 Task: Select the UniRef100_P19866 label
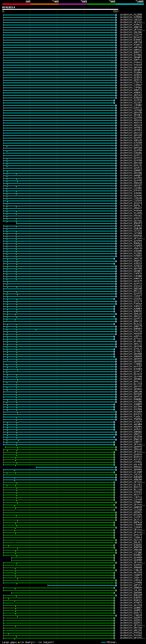tap(131, 72)
